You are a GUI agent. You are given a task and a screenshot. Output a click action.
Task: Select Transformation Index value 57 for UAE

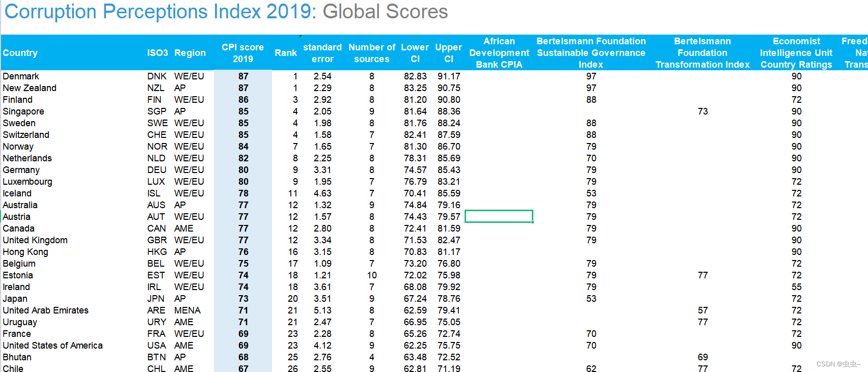click(x=702, y=310)
